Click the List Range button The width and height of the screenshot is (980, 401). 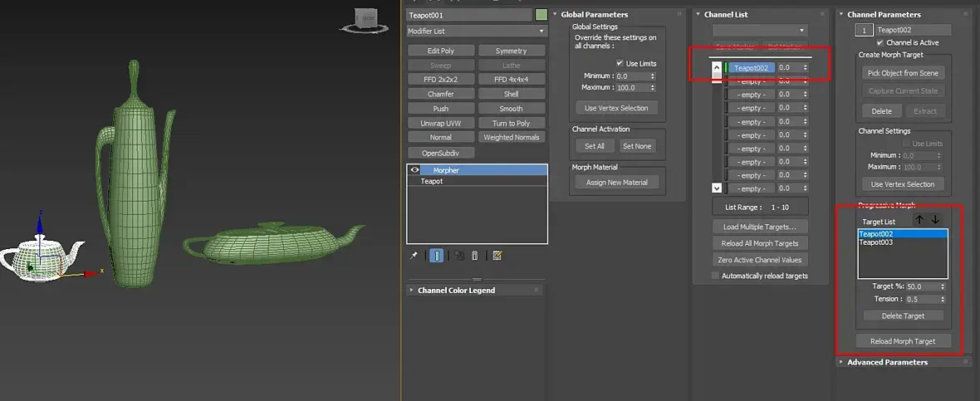[x=760, y=207]
